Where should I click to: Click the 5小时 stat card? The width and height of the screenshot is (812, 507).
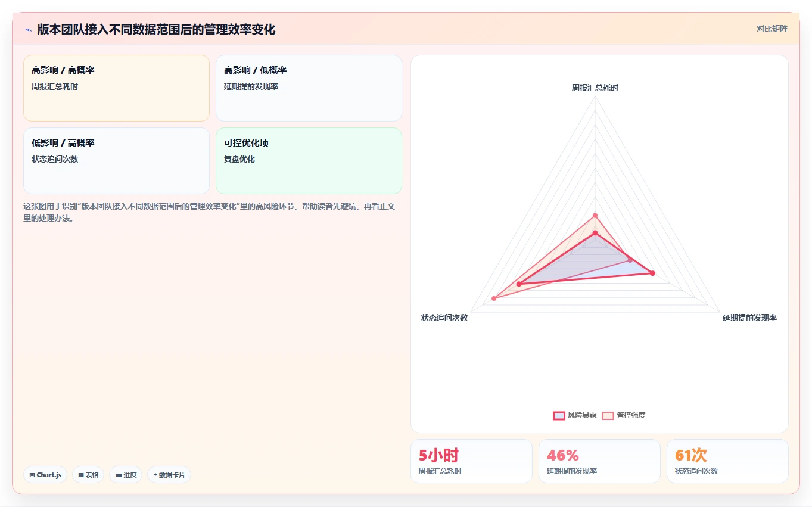pos(471,461)
